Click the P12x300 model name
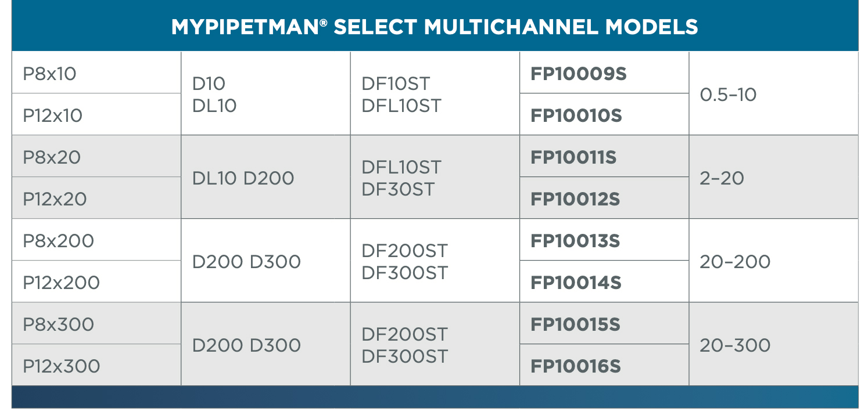Screen dimensions: 868x419 (x=62, y=366)
